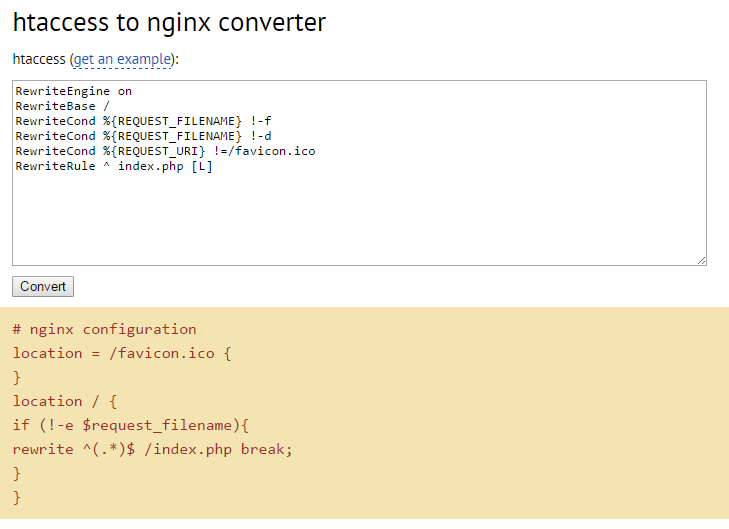Place cursor on "RewriteEngine on" line
Image resolution: width=729 pixels, height=529 pixels.
[x=73, y=91]
